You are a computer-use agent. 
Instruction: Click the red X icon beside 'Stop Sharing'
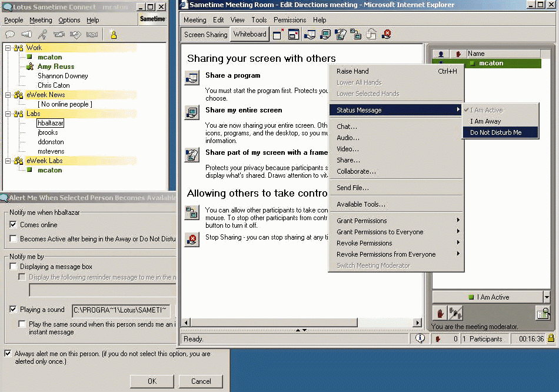point(192,240)
